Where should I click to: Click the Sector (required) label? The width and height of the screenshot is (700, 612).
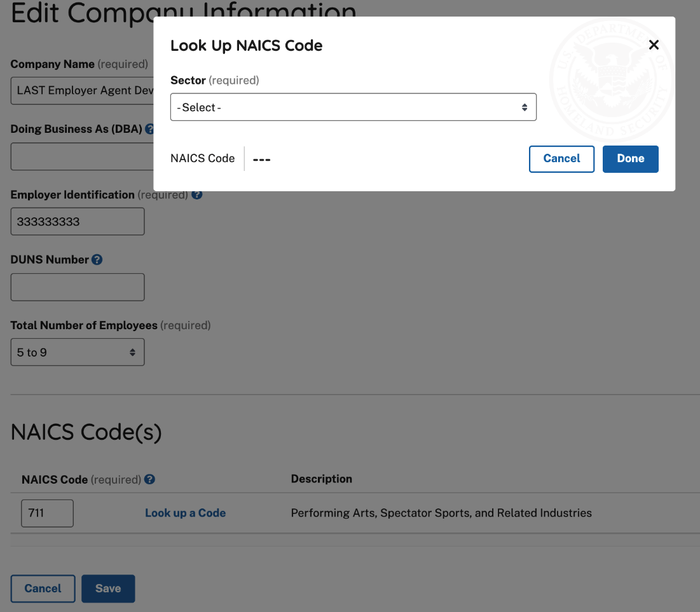click(215, 80)
